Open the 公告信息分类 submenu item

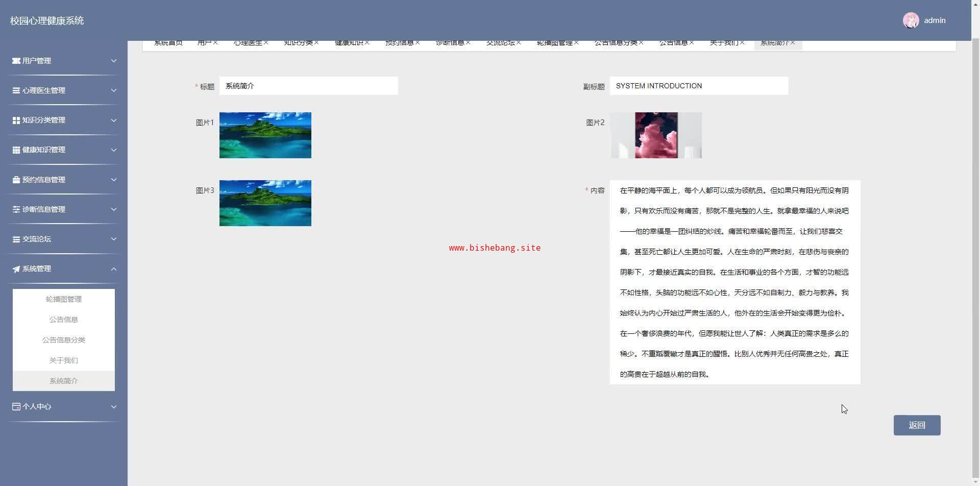click(64, 340)
